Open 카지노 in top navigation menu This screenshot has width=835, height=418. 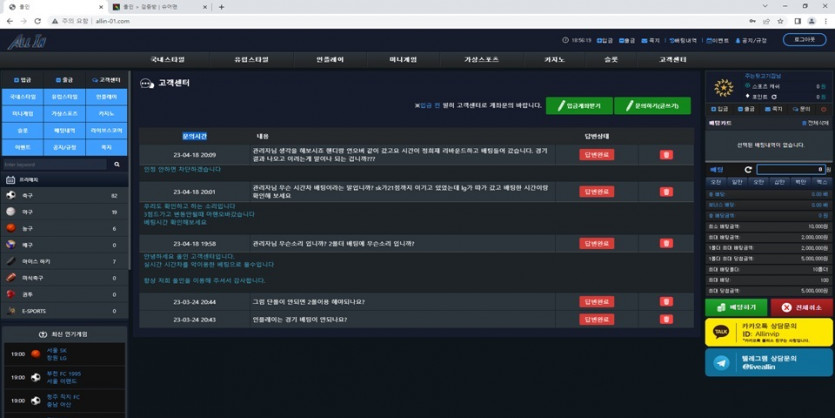tap(553, 60)
